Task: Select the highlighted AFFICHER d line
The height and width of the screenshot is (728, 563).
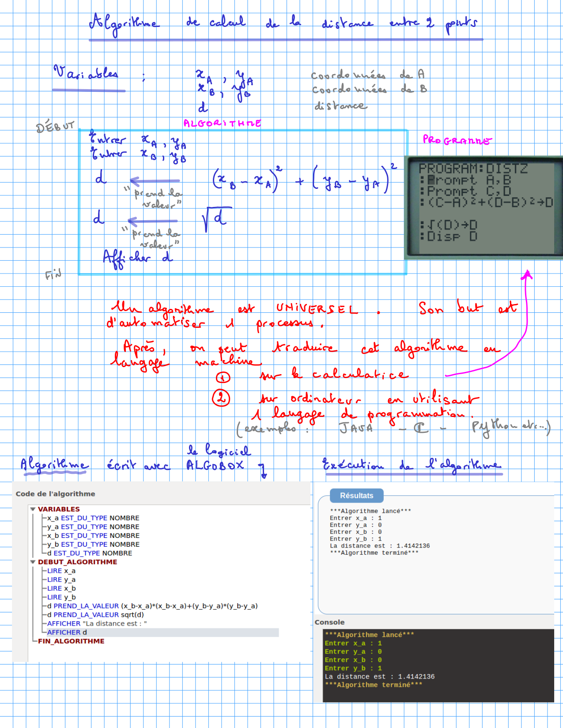Action: tap(67, 632)
